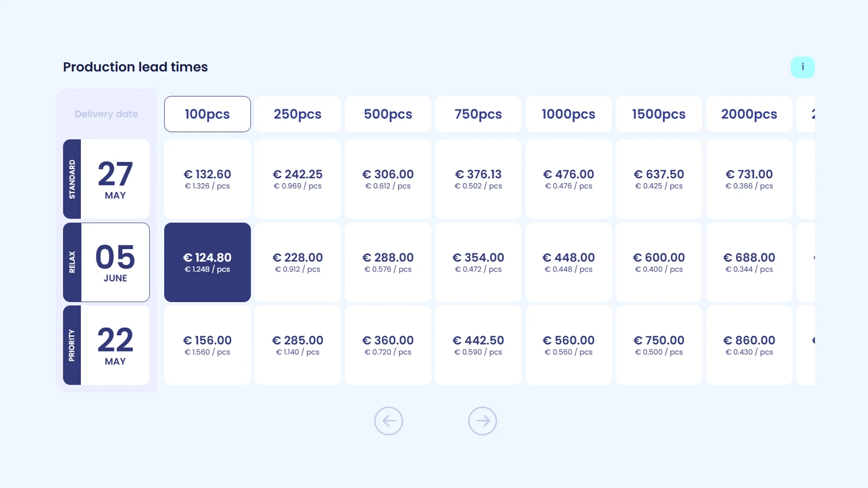
Task: Pick the € 360.00 price option
Action: 388,345
